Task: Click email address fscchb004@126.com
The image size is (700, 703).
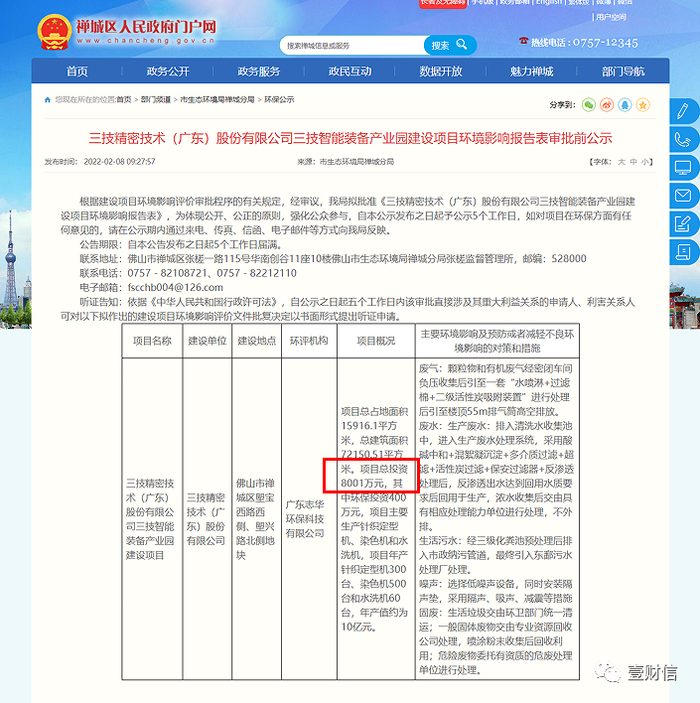Action: (x=175, y=287)
